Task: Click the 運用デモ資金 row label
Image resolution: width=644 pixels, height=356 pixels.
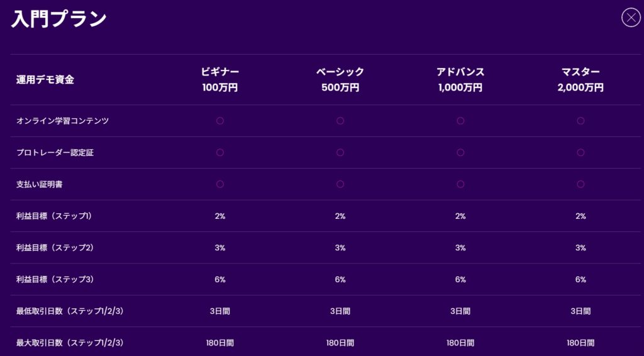Action: [x=45, y=80]
